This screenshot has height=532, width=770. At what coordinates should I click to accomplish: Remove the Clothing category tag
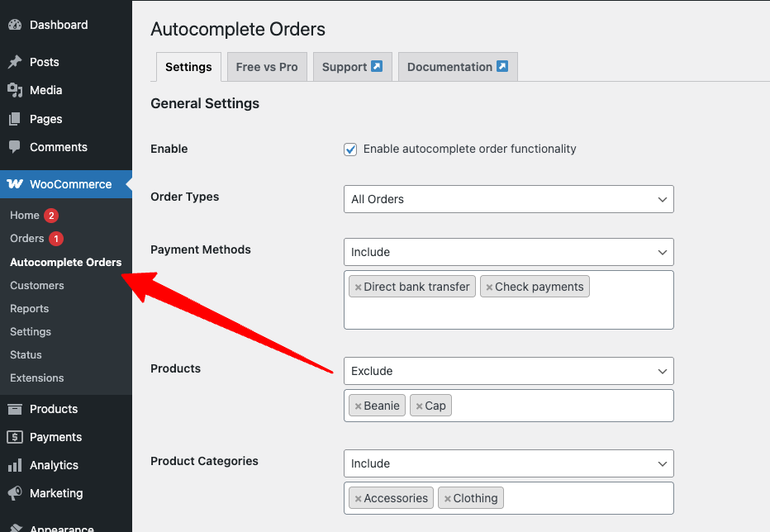point(447,499)
